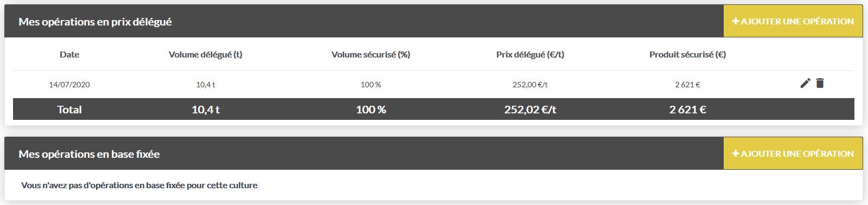This screenshot has height=205, width=868.
Task: Click the plus icon in the base fixée button
Action: pos(736,153)
